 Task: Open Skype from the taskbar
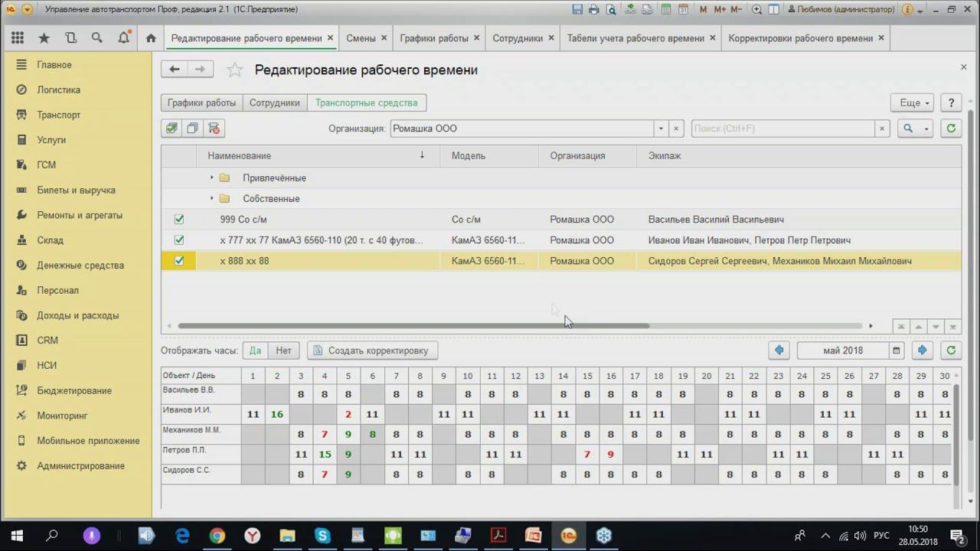[x=322, y=536]
